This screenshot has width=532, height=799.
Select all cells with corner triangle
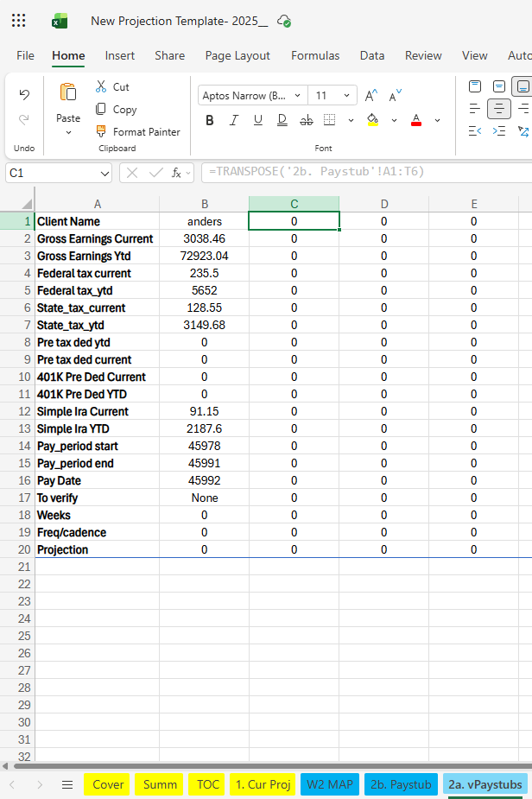pos(28,205)
